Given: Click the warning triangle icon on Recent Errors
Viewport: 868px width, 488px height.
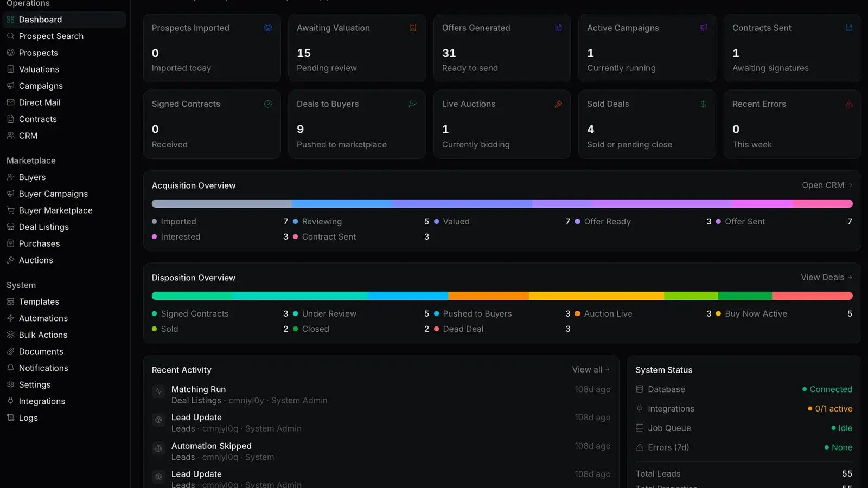Looking at the screenshot, I should [849, 104].
